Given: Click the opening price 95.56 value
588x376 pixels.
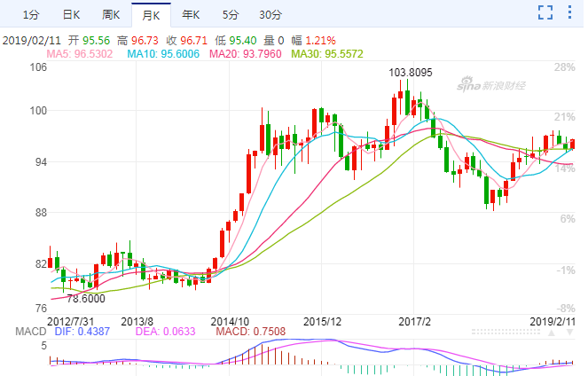Looking at the screenshot, I should click(97, 41).
